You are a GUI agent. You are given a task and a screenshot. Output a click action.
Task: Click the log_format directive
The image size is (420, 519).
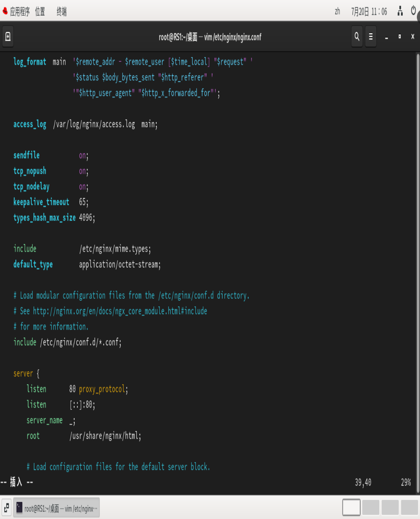(30, 62)
